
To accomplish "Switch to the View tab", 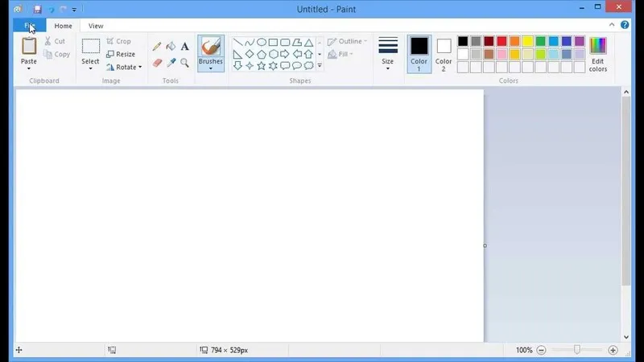I will point(96,26).
